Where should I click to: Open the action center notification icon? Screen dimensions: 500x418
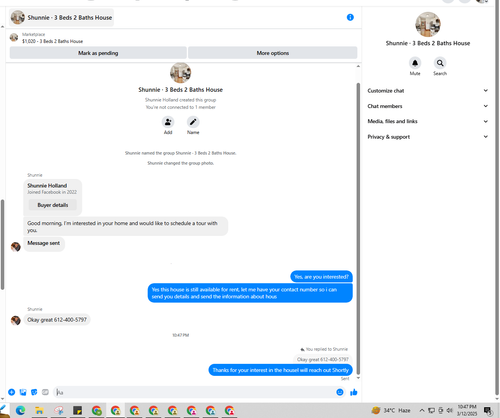pos(488,410)
